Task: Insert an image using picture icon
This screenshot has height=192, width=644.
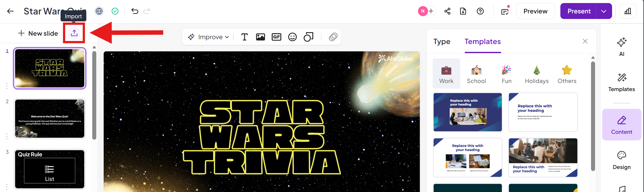Action: (260, 37)
